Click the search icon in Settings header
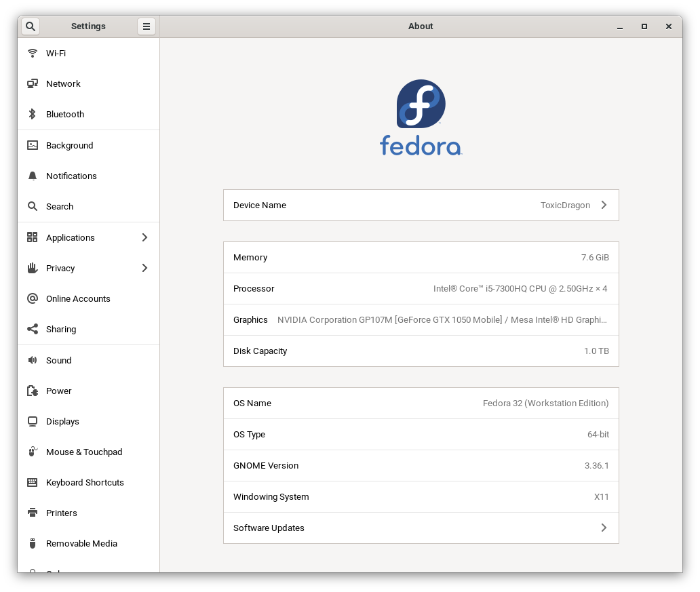700x592 pixels. (31, 26)
